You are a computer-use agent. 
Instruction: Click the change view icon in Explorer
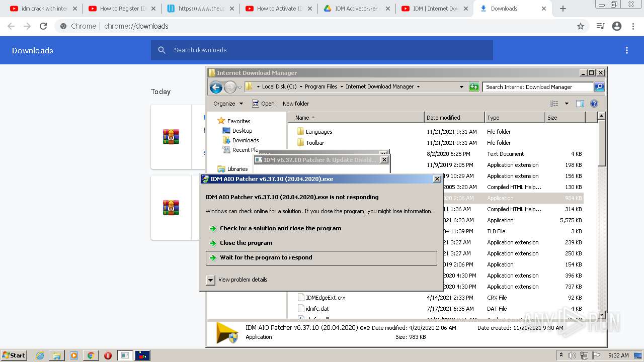tap(554, 104)
